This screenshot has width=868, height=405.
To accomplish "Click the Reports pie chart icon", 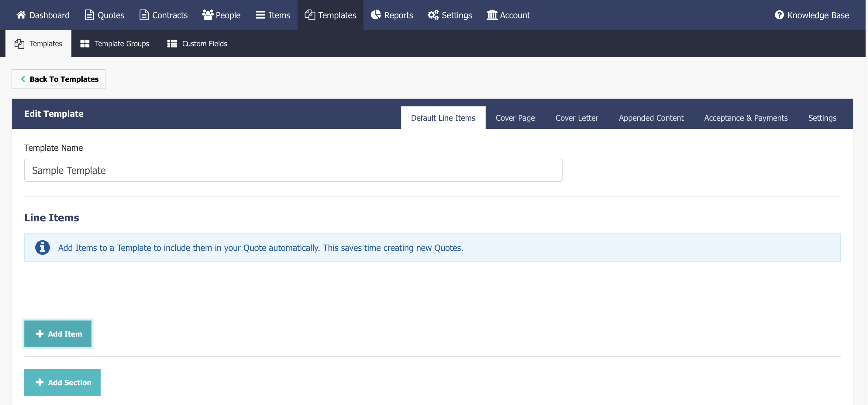I will coord(376,15).
